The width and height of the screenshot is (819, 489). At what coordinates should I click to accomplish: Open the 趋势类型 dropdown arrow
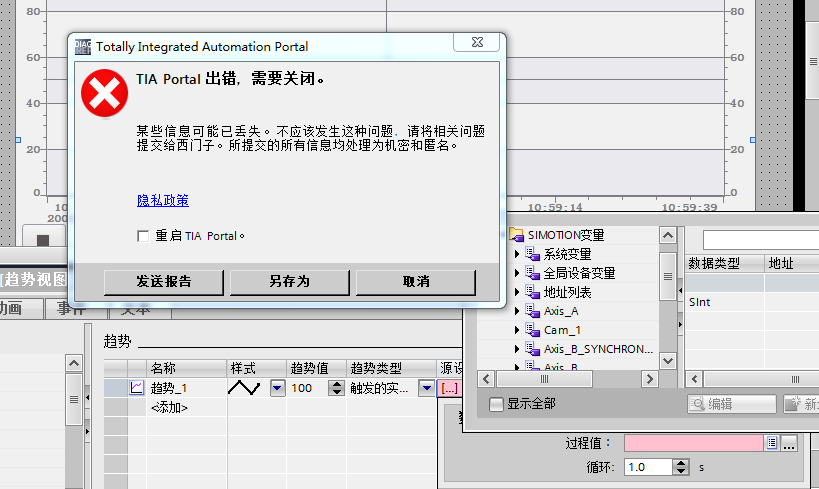427,388
